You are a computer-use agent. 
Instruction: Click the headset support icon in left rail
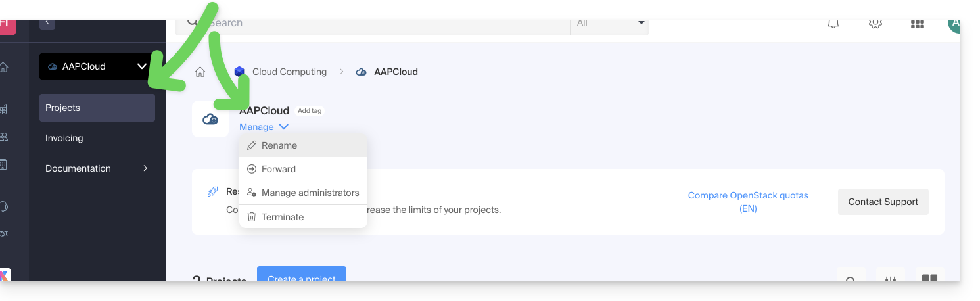coord(5,206)
